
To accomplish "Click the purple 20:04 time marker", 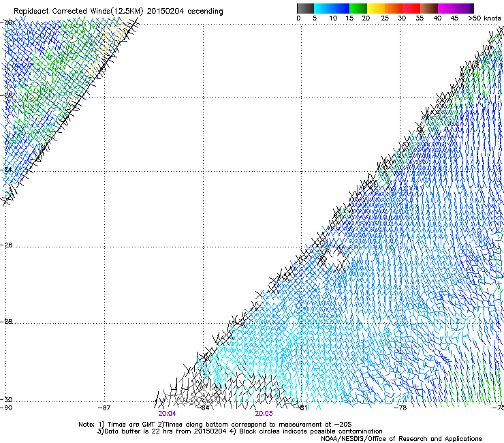I will point(167,414).
